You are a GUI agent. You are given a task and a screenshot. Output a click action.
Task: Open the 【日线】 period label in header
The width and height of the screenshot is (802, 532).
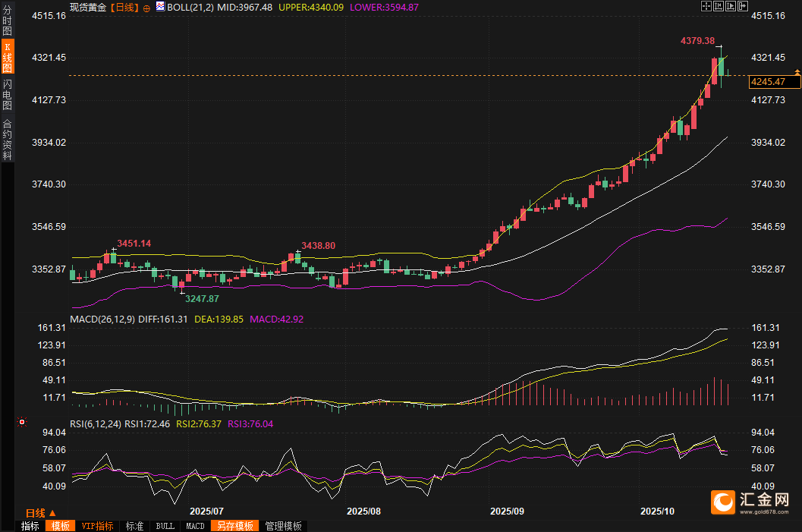(125, 7)
